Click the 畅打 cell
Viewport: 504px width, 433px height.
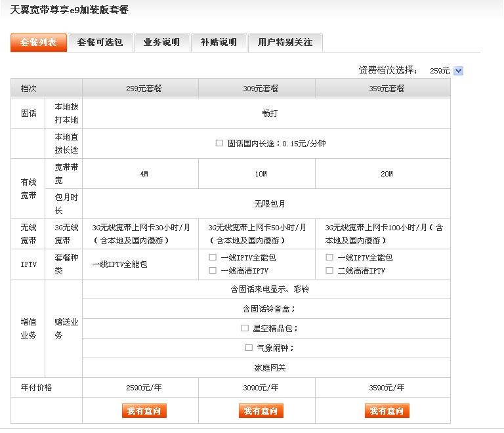pos(266,113)
